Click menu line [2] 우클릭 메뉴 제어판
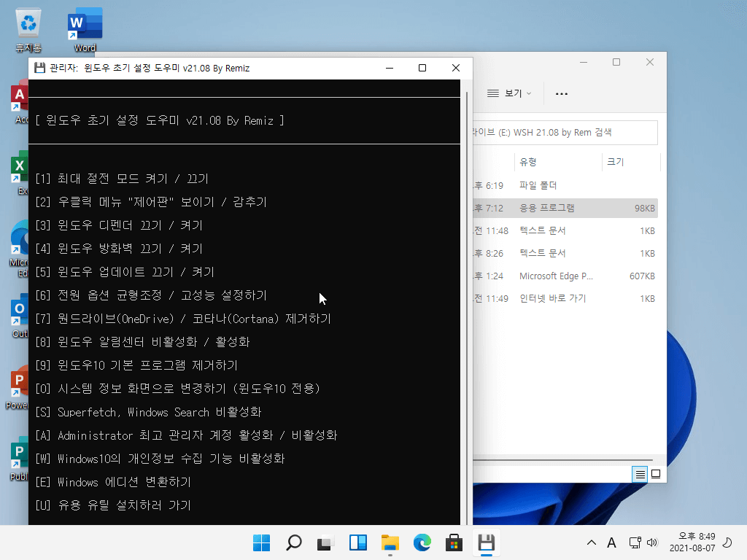 click(151, 202)
